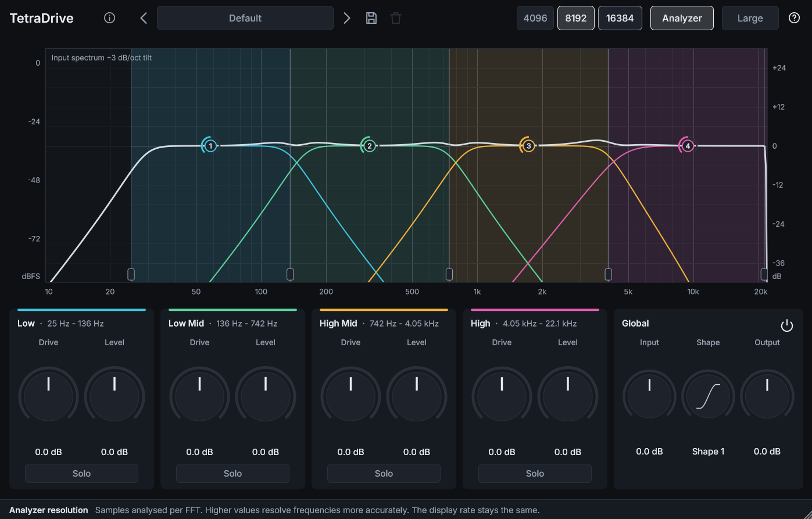The height and width of the screenshot is (519, 812).
Task: Open the Default preset selector
Action: click(x=245, y=18)
